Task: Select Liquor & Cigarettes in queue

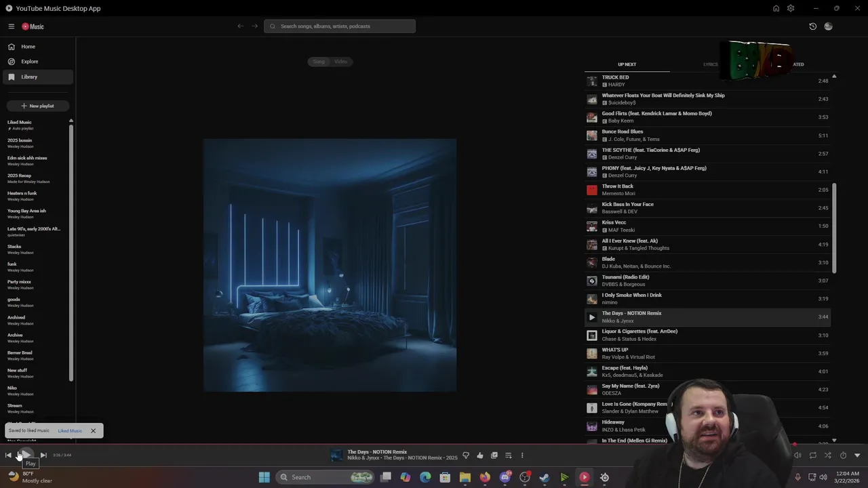Action: (707, 335)
